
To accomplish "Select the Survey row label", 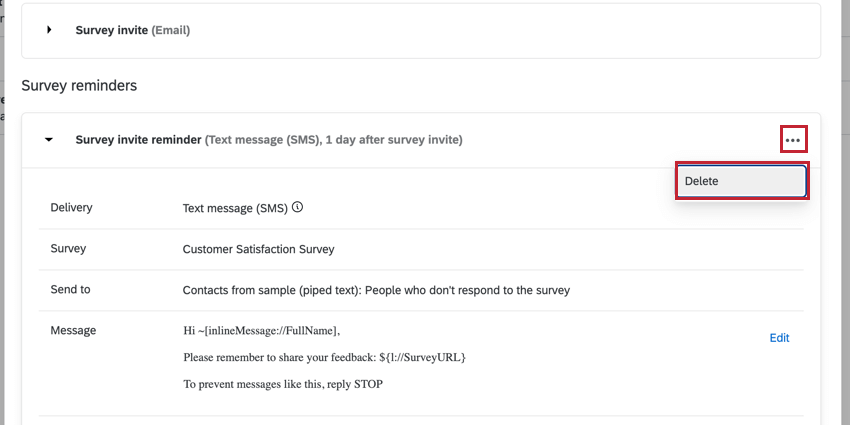I will (68, 249).
